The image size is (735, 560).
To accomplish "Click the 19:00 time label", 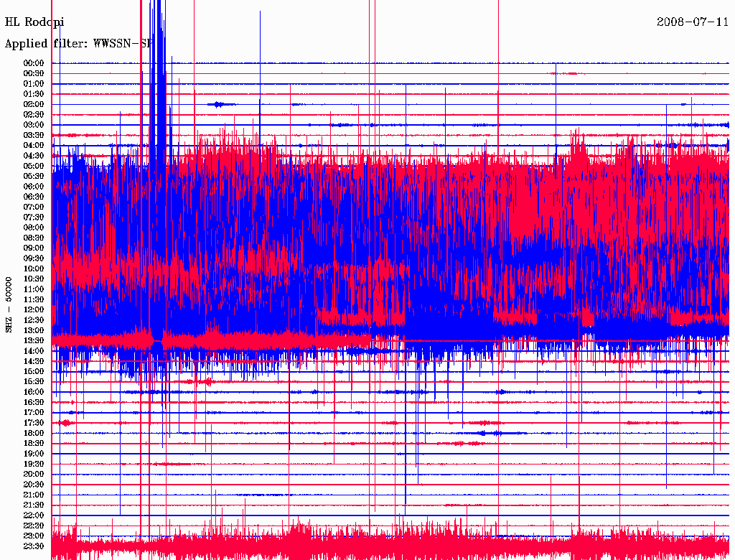I will coord(34,454).
